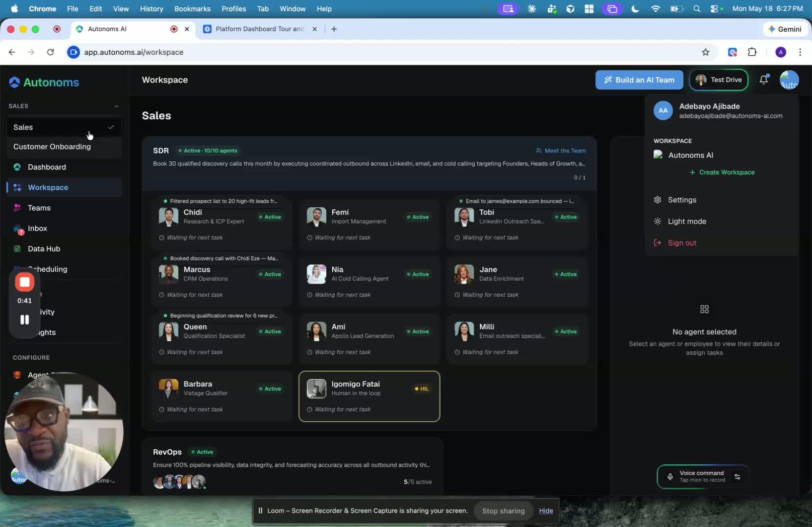The image size is (812, 527).
Task: Click Tobi's avatar thumbnail
Action: point(464,217)
